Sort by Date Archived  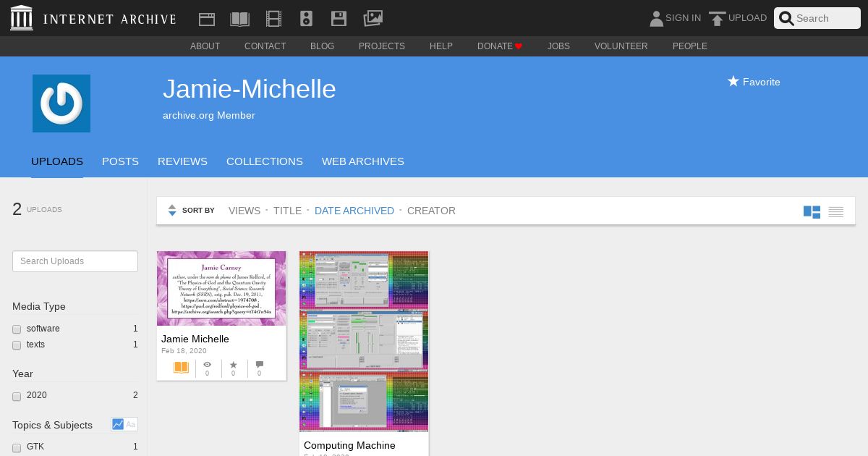click(x=354, y=211)
